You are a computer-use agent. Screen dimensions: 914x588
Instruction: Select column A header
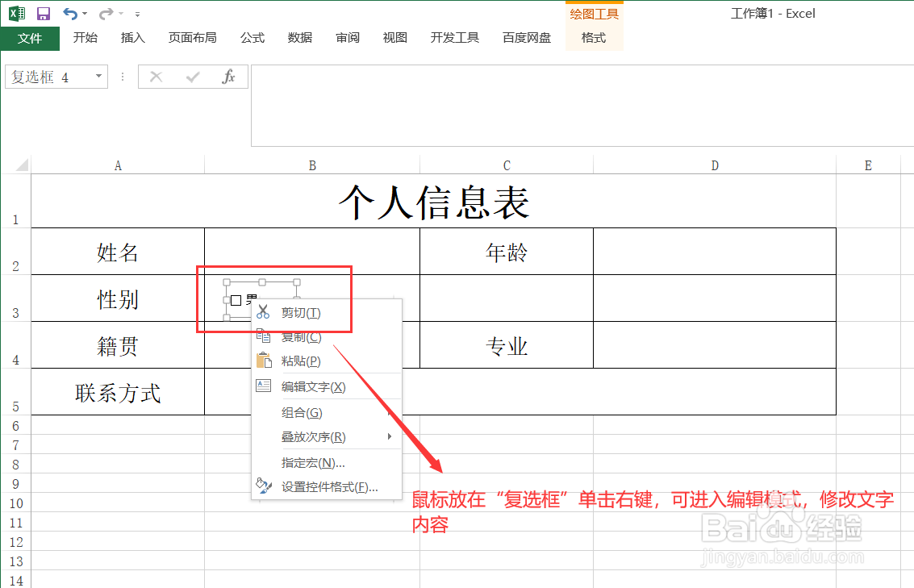click(x=118, y=165)
